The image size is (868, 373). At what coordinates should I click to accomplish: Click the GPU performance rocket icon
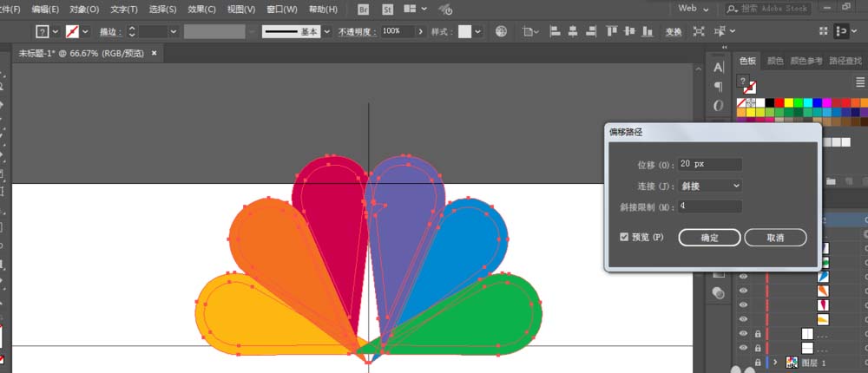point(445,10)
